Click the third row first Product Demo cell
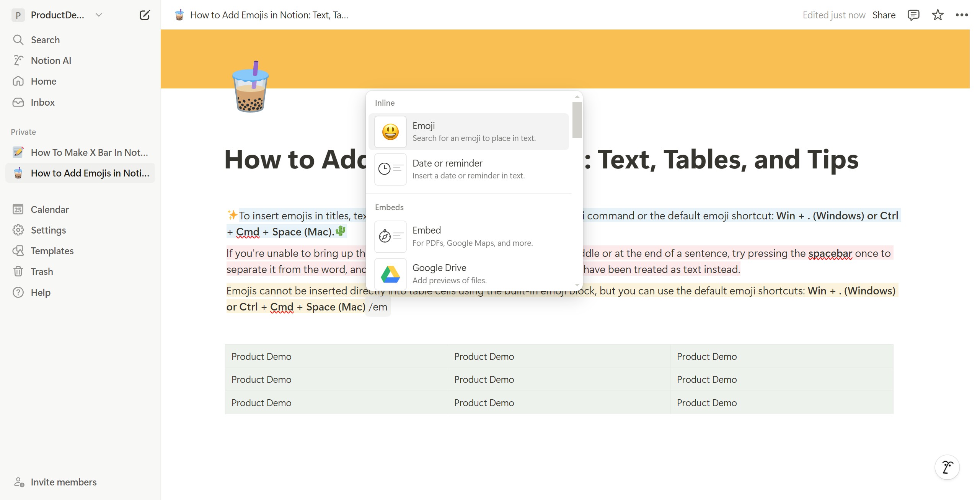The image size is (980, 500). pos(336,403)
